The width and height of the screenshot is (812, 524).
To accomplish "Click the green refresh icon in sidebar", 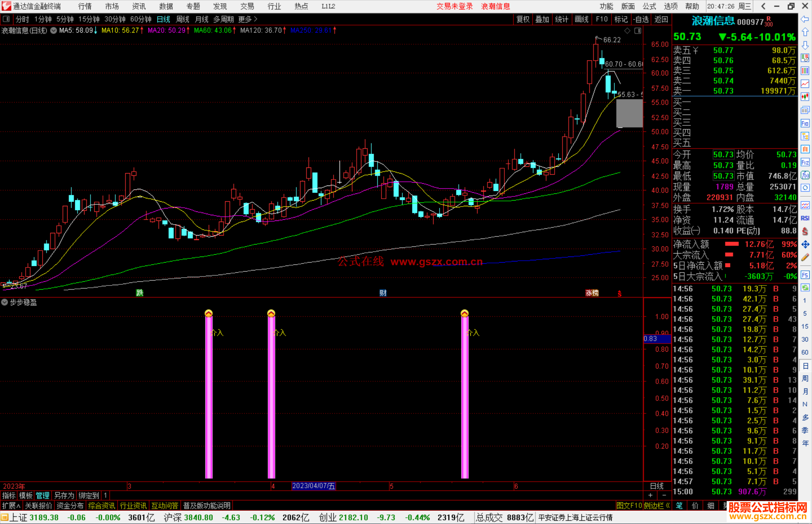I will pos(805,288).
